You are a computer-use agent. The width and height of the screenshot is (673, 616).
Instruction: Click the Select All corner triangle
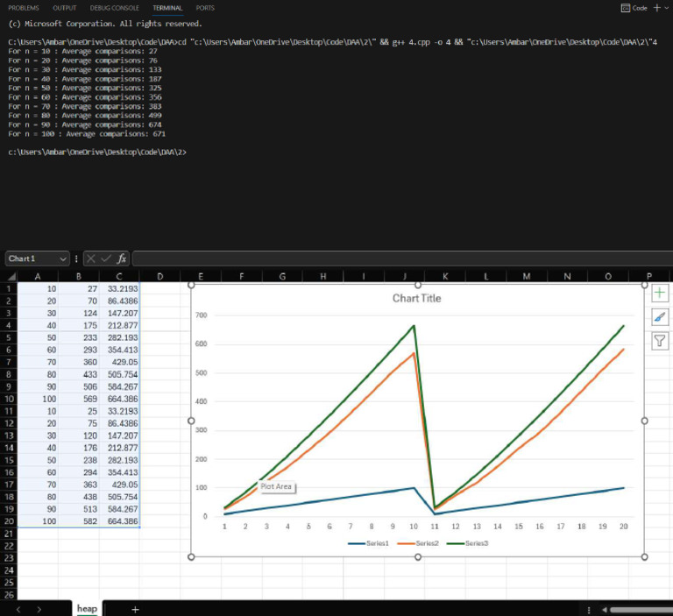[11, 277]
